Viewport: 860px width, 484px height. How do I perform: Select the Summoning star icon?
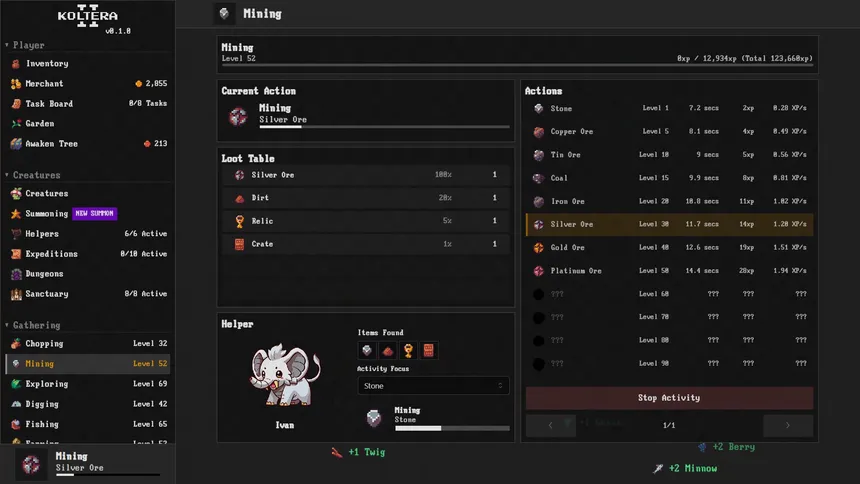16,213
